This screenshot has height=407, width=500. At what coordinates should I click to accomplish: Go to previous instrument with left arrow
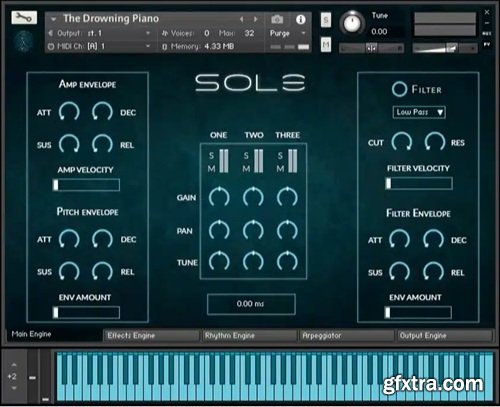coord(242,19)
